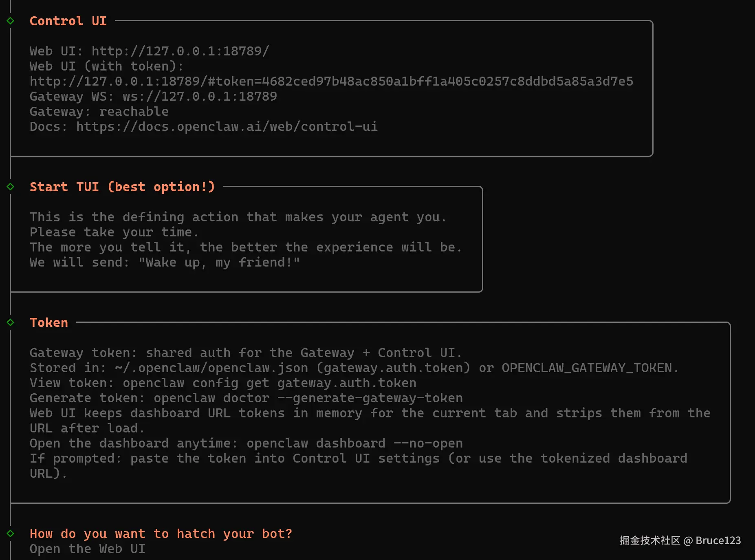Click the "openclaw doctor --generate-gateway-token" command
The image size is (755, 560).
click(308, 398)
